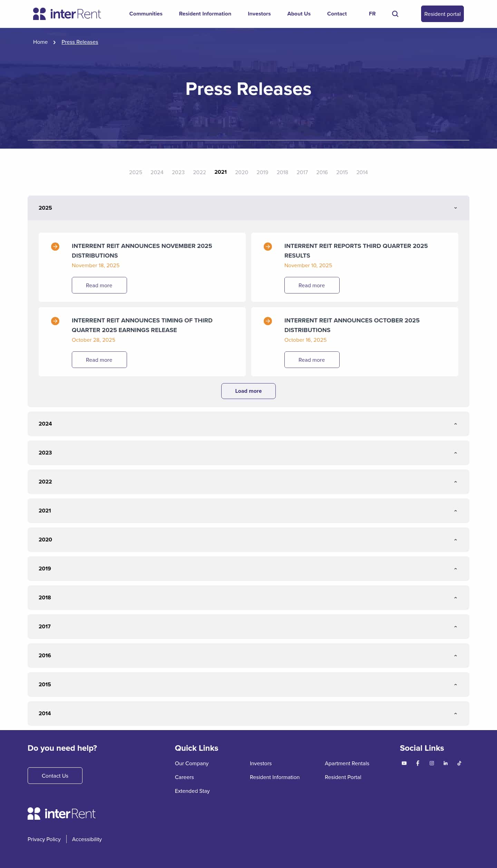Open the search icon in the header
497x868 pixels.
click(x=395, y=14)
